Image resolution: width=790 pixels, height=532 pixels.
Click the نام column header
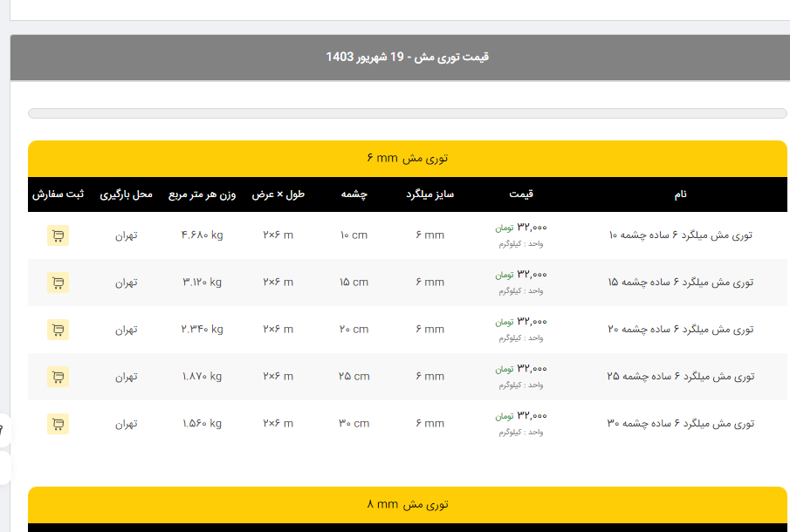tap(680, 194)
